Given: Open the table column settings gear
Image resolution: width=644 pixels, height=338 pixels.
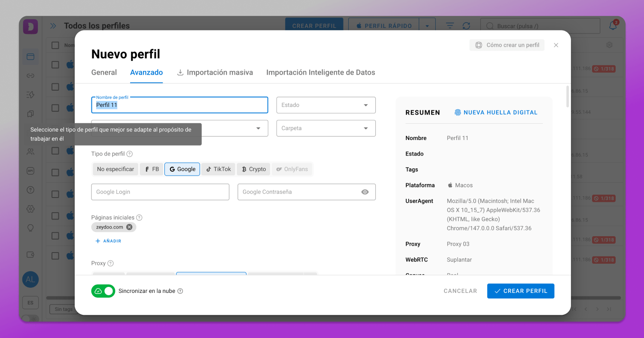Looking at the screenshot, I should [x=609, y=45].
